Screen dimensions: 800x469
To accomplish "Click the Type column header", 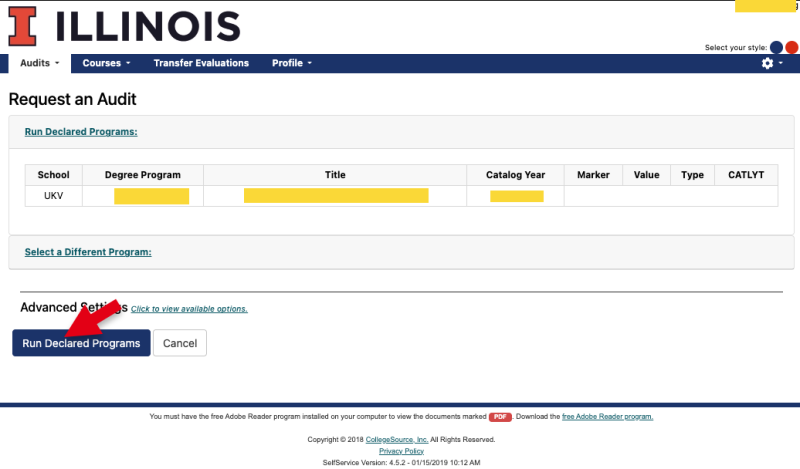I will pos(692,175).
